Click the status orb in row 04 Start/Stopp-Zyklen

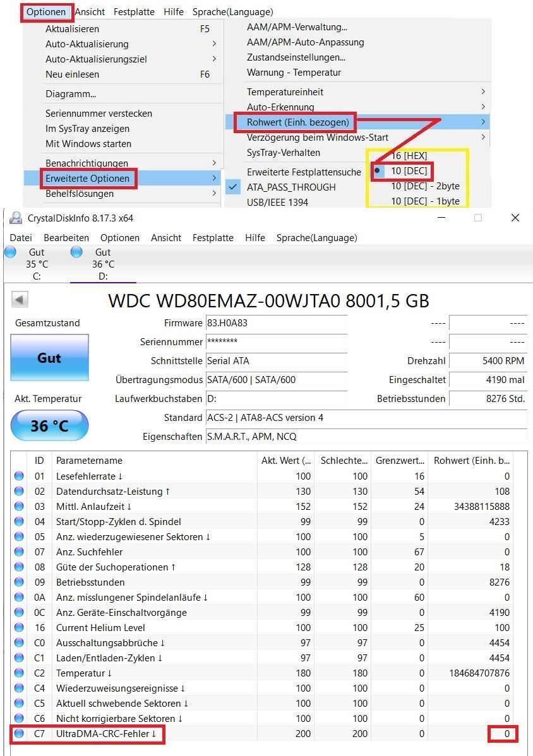19,521
